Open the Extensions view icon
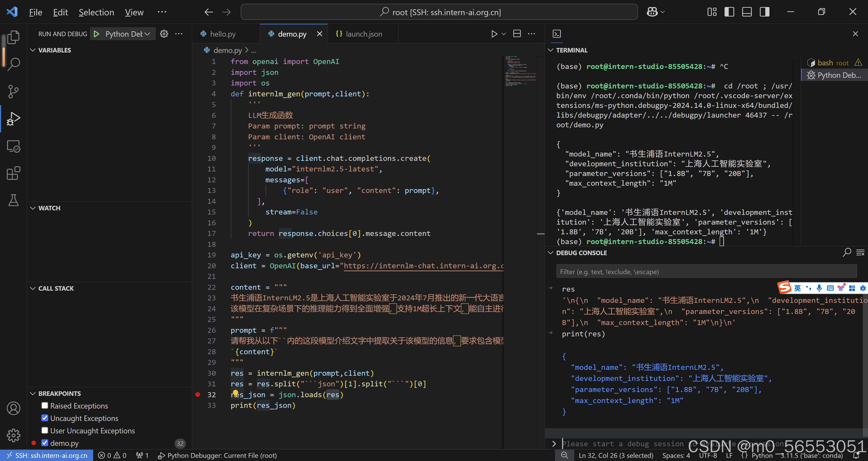The image size is (868, 461). (13, 173)
